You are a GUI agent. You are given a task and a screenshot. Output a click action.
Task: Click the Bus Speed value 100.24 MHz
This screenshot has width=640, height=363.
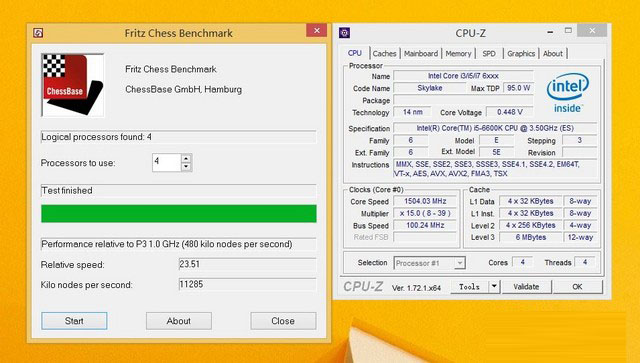point(425,225)
